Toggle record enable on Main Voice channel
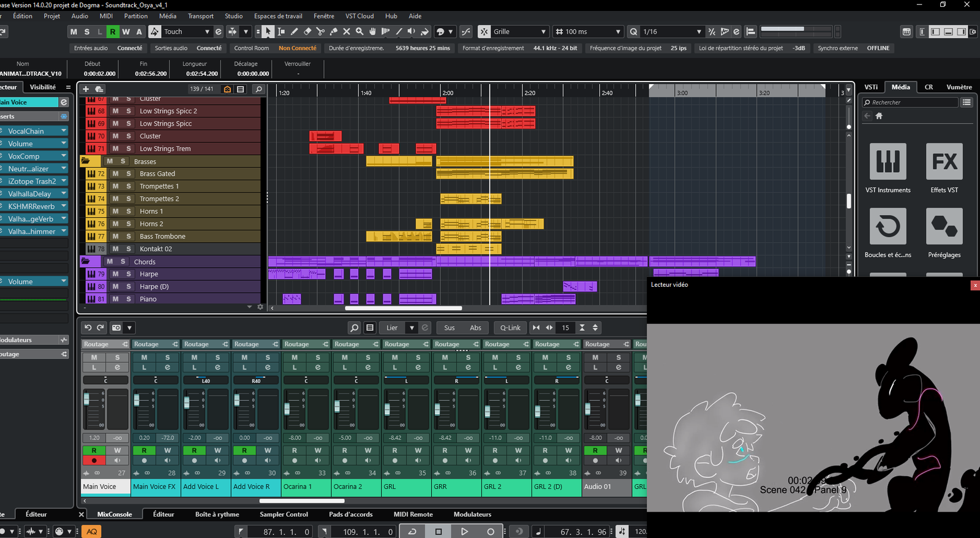The width and height of the screenshot is (980, 538). coord(94,460)
